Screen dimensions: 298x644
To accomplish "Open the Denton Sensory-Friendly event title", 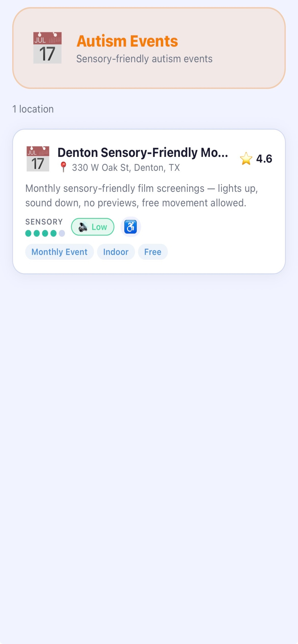I will [x=143, y=152].
